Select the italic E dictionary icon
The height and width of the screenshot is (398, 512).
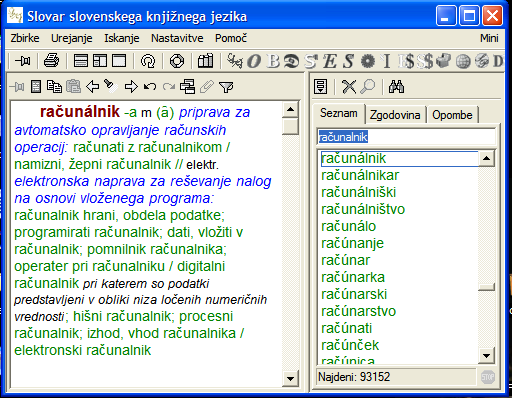[x=329, y=61]
